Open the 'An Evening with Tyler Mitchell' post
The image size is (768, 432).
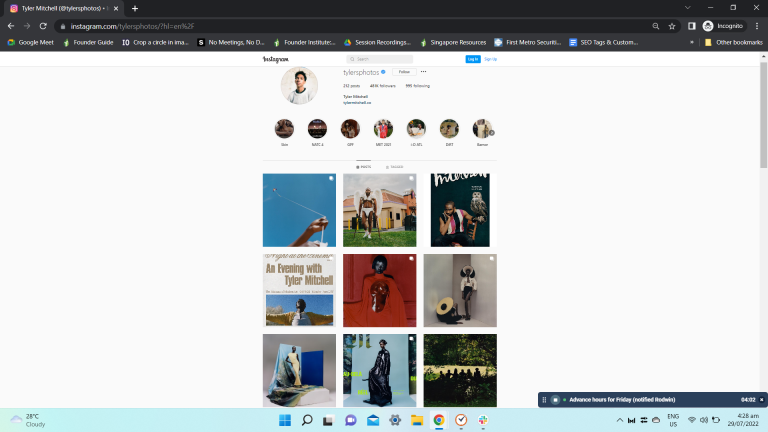pos(299,290)
